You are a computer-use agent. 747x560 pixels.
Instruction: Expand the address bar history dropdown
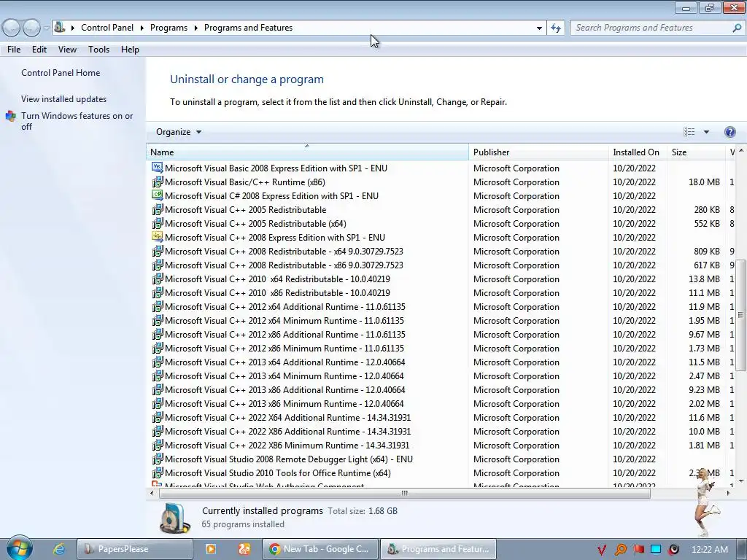(539, 28)
